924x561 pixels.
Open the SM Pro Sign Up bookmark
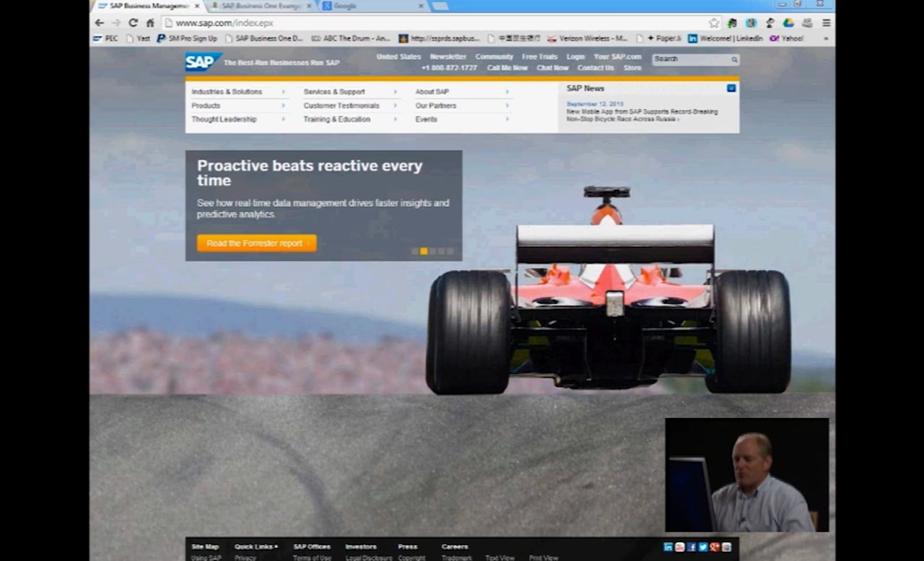click(187, 38)
